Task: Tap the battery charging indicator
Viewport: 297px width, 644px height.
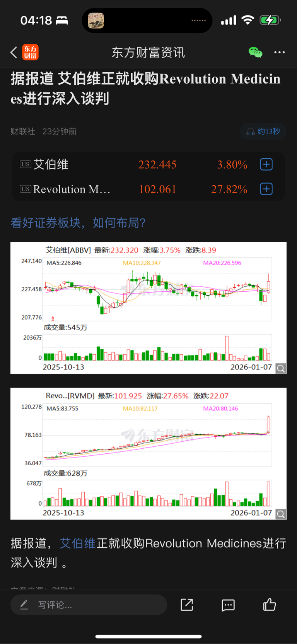Action: pos(270,20)
